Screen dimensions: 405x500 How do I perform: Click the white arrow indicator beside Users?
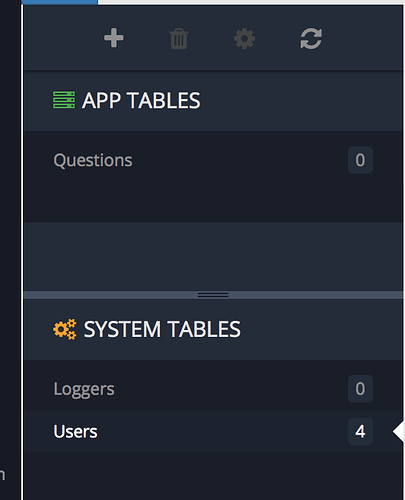click(398, 431)
